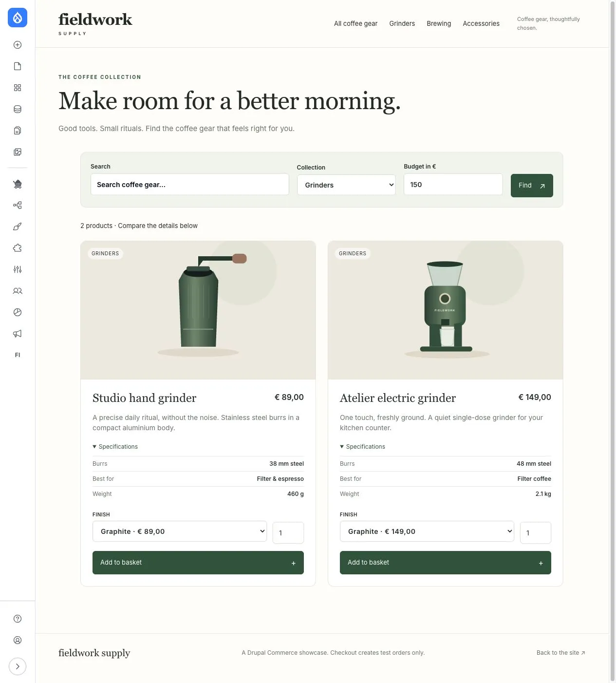Open the People users icon
Viewport: 616px width, 683px height.
tap(18, 291)
